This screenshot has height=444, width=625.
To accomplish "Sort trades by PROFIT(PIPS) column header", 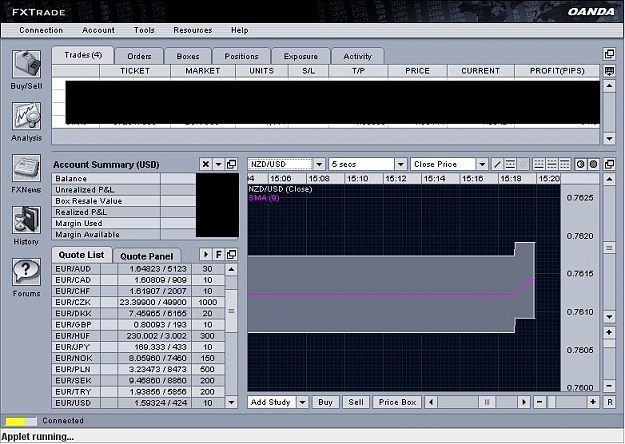I will [557, 71].
